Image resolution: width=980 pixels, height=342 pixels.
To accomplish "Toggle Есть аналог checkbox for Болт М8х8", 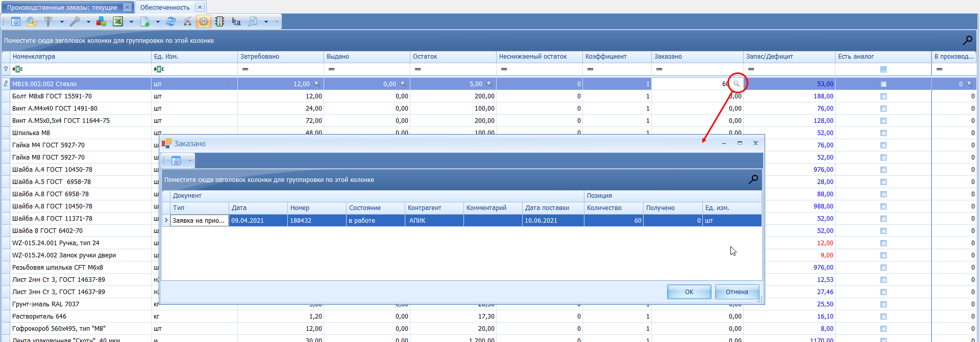I will click(x=884, y=96).
